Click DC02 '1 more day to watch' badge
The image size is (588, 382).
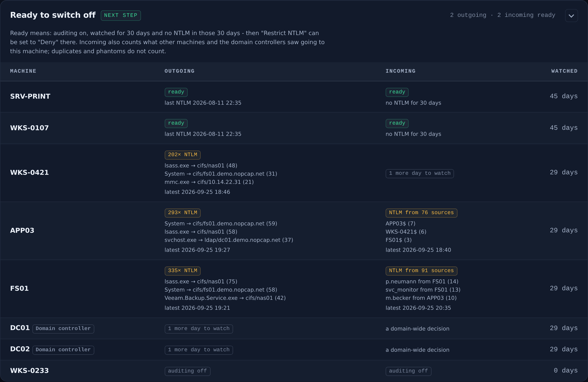tap(199, 350)
